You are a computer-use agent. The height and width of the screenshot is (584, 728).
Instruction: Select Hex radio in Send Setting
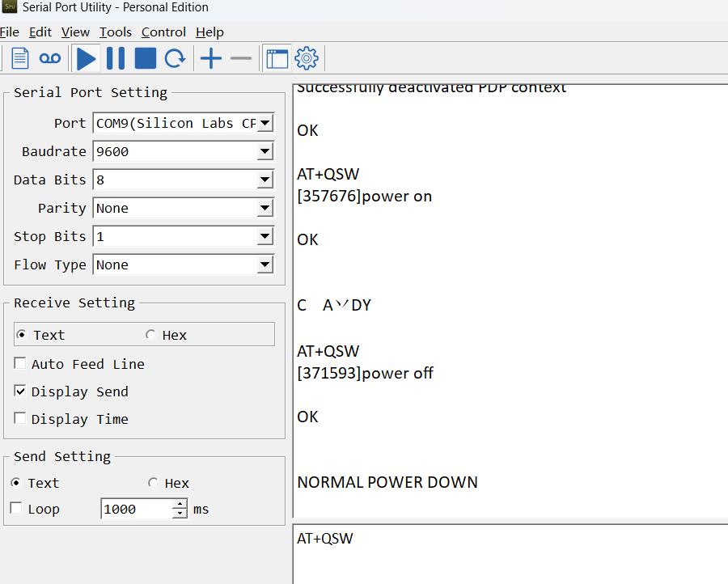tap(153, 483)
